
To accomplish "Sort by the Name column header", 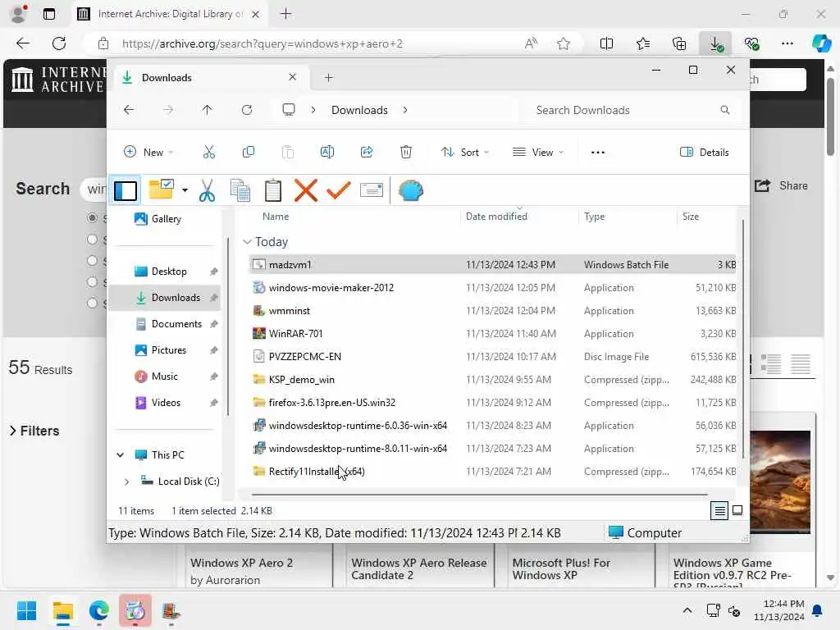I will click(x=276, y=217).
